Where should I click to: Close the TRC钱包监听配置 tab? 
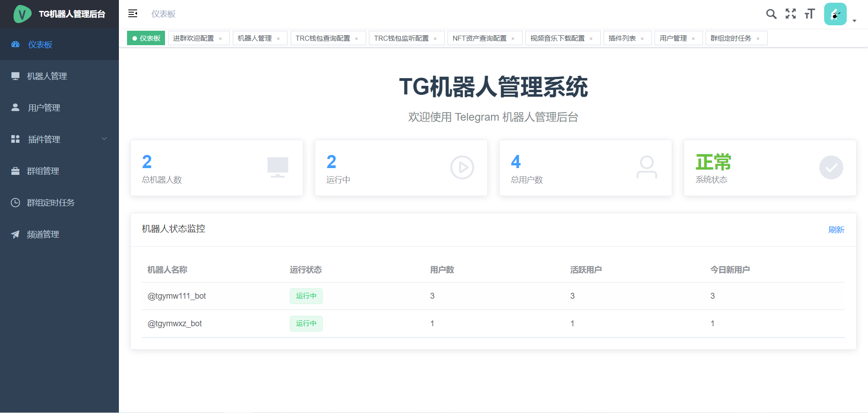click(x=436, y=38)
